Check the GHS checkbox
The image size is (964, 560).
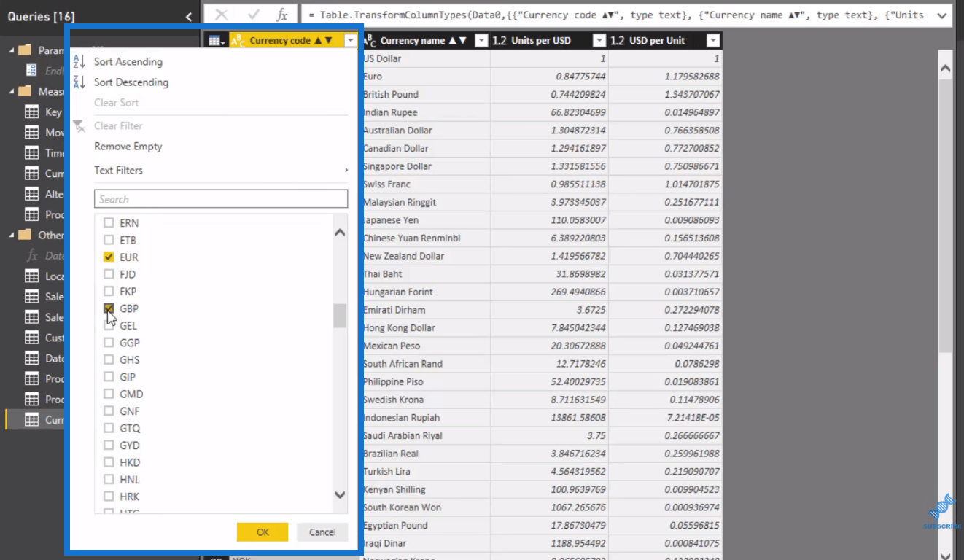pyautogui.click(x=109, y=359)
